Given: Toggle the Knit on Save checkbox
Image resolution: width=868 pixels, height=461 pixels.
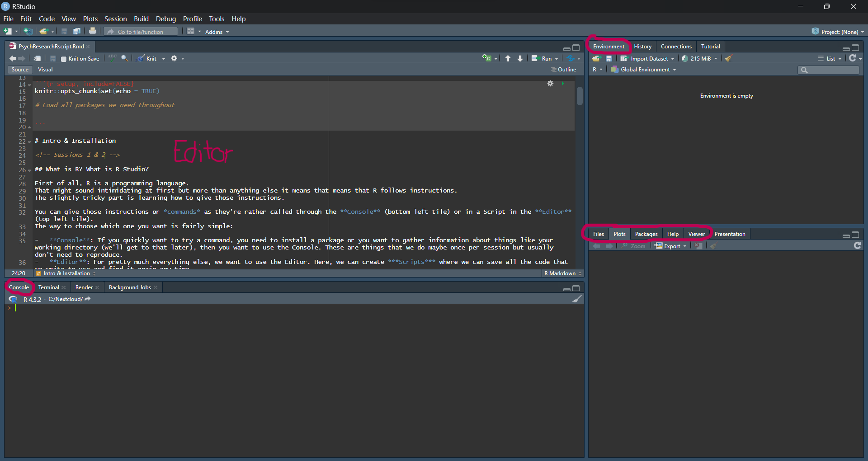Looking at the screenshot, I should click(x=64, y=59).
